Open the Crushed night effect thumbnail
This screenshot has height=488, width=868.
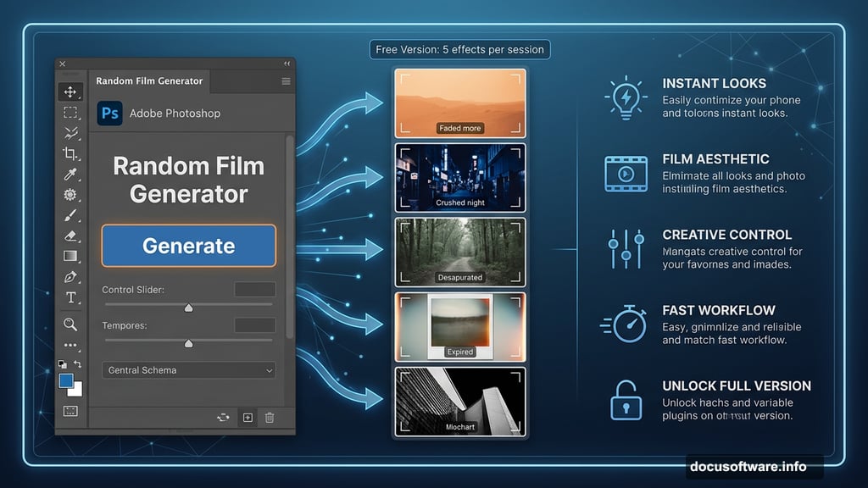coord(459,178)
